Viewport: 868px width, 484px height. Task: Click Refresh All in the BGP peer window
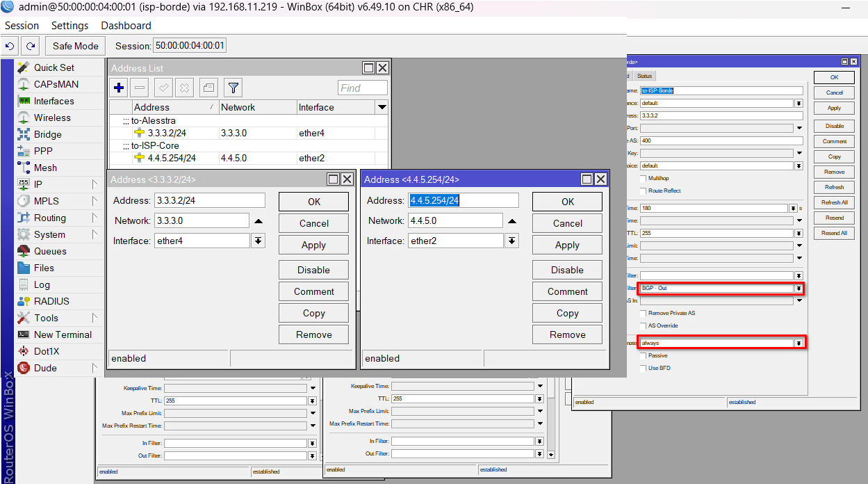pos(835,202)
